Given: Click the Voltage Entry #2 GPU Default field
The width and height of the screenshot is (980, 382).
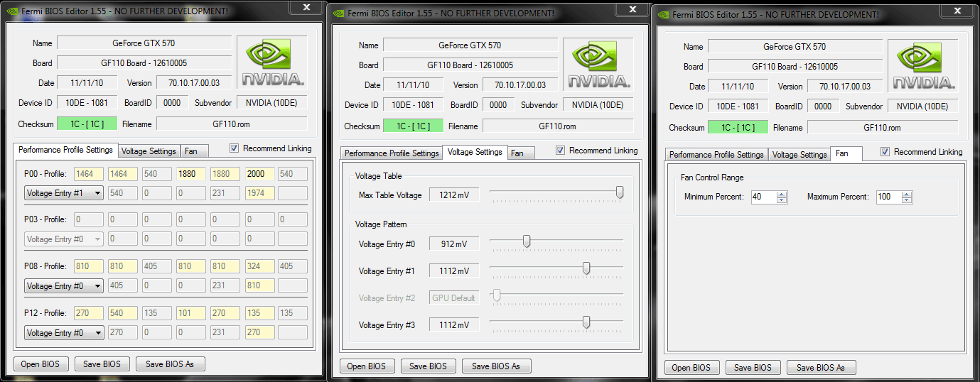Looking at the screenshot, I should (454, 298).
